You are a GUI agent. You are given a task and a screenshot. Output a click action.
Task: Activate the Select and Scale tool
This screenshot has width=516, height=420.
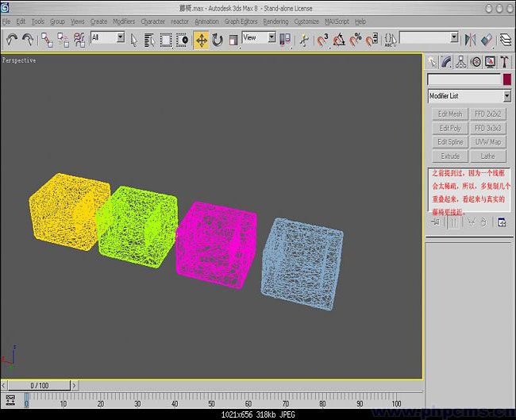pos(233,40)
